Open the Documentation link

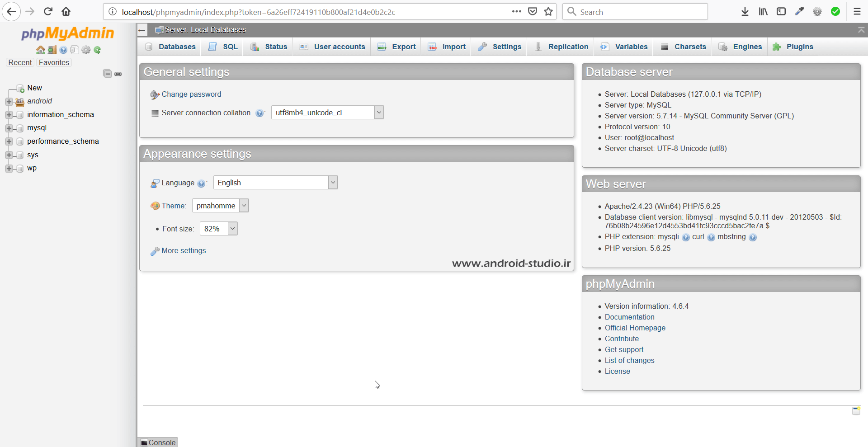629,317
